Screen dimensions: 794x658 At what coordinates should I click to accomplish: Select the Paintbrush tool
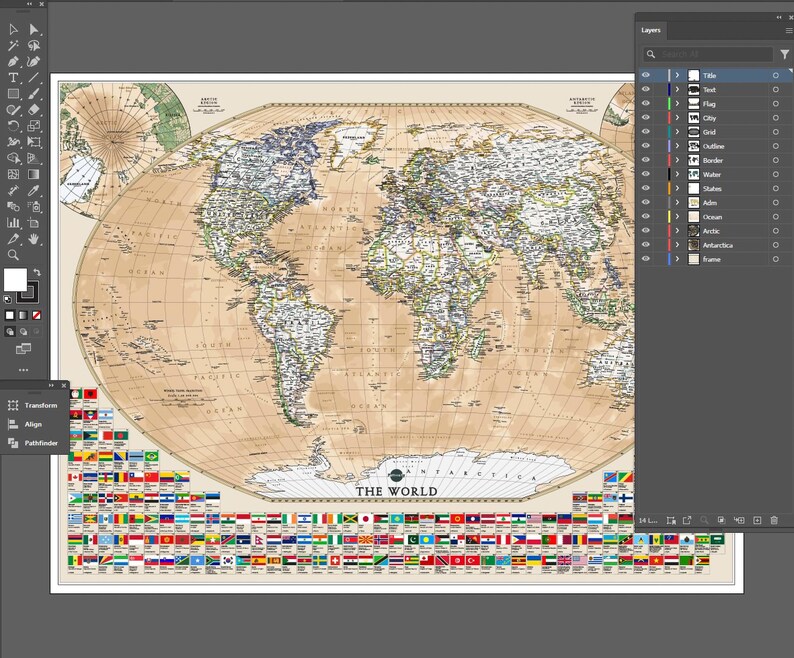pos(33,94)
